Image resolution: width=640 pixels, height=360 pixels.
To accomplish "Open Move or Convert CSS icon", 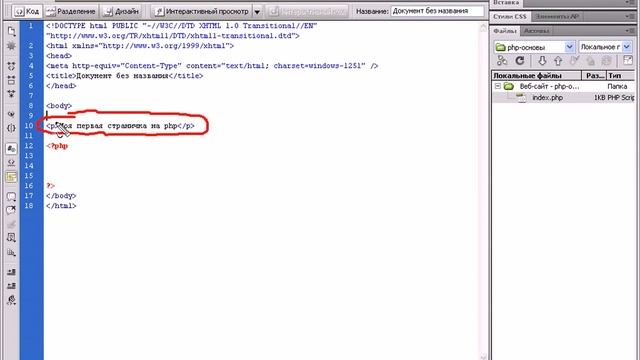I will click(11, 252).
